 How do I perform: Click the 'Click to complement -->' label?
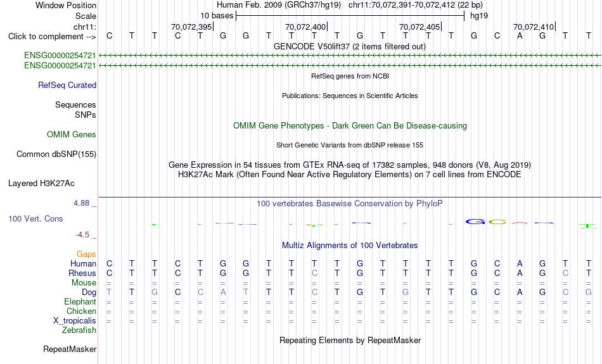pyautogui.click(x=52, y=37)
